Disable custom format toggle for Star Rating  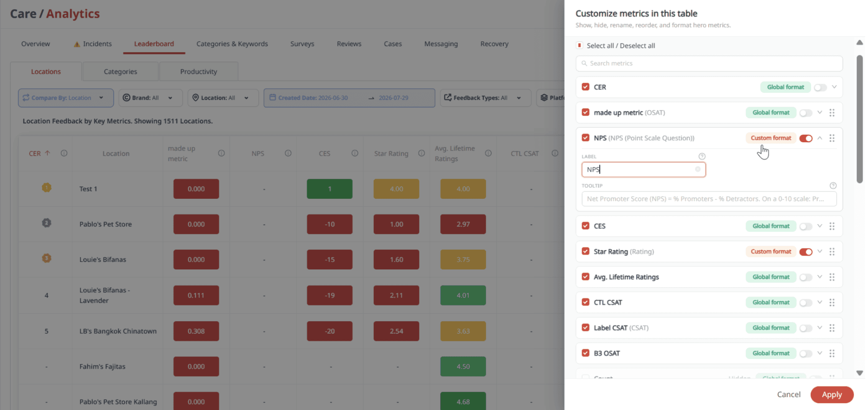click(806, 252)
